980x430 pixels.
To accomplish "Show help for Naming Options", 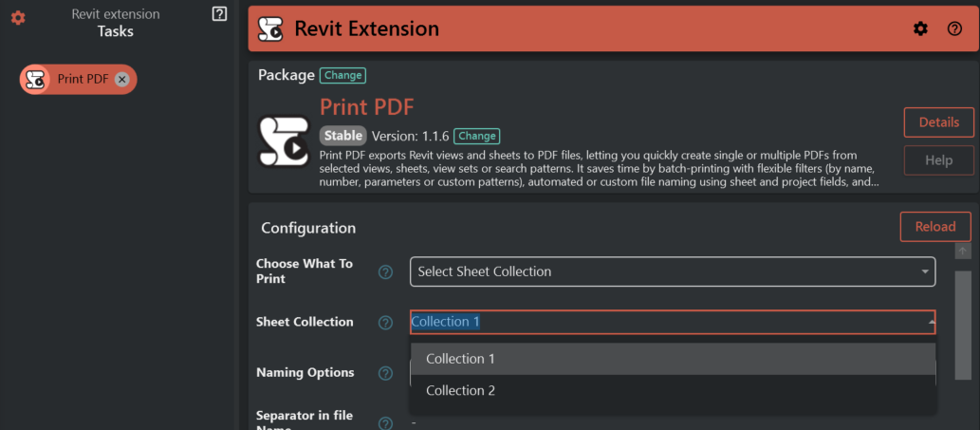I will point(385,373).
